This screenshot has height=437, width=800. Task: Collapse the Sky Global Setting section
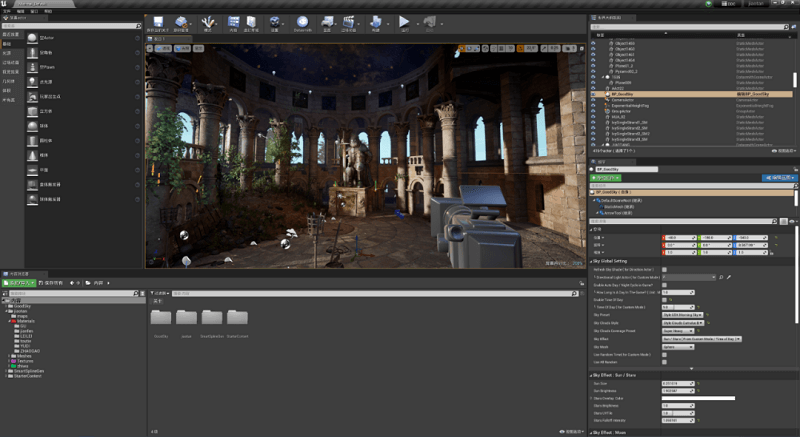coord(592,260)
